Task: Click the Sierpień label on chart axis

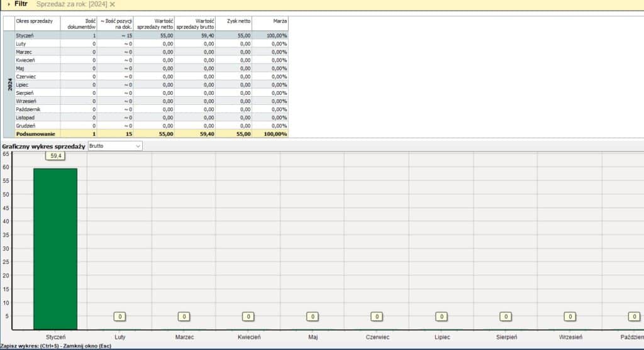Action: tap(506, 337)
